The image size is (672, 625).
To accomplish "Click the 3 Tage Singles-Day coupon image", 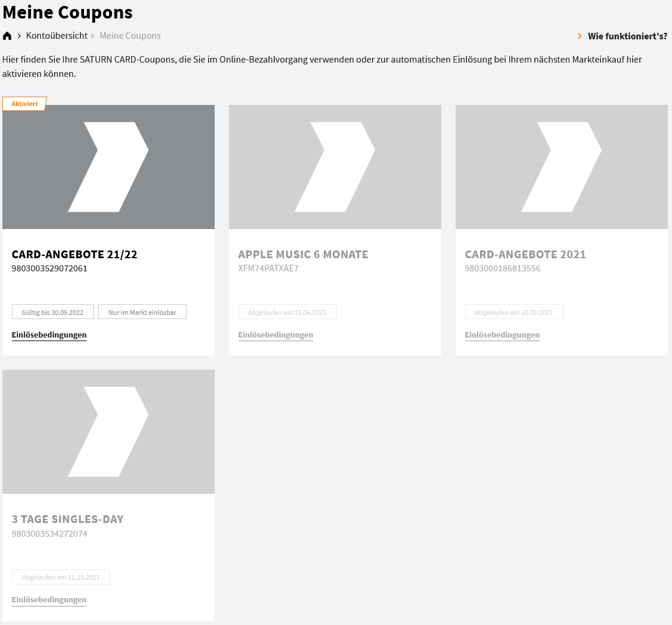I will (109, 432).
